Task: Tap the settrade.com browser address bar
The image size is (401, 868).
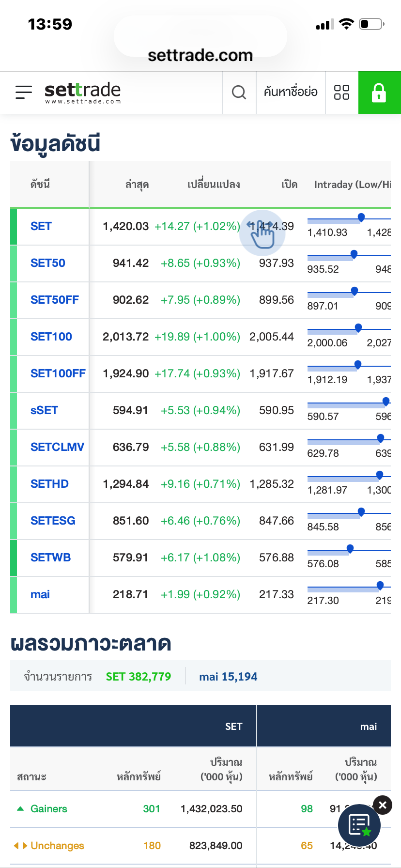Action: (x=200, y=55)
